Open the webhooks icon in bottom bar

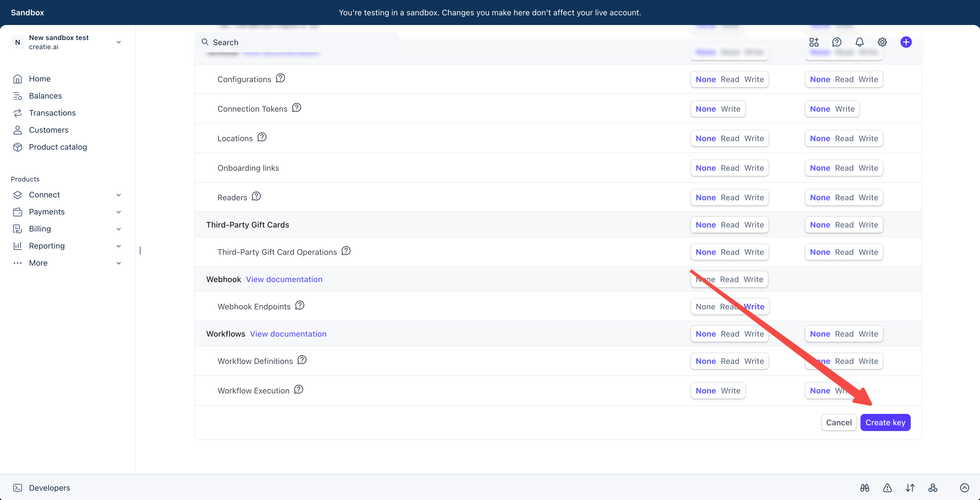pyautogui.click(x=933, y=488)
